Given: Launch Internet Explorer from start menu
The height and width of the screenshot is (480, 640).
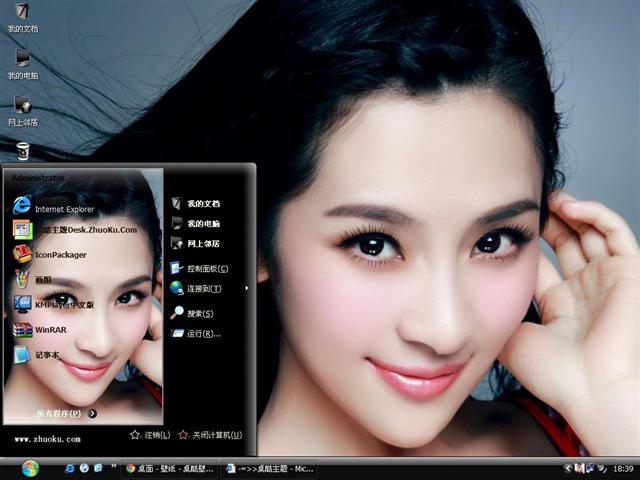Looking at the screenshot, I should [54, 205].
